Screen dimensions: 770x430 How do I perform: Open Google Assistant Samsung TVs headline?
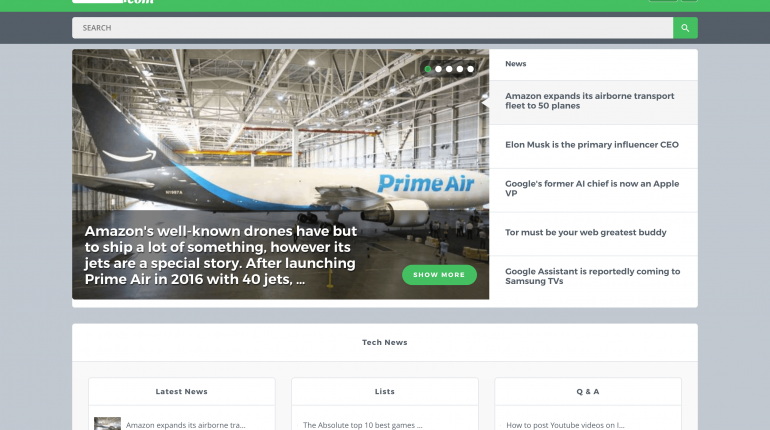click(x=593, y=276)
